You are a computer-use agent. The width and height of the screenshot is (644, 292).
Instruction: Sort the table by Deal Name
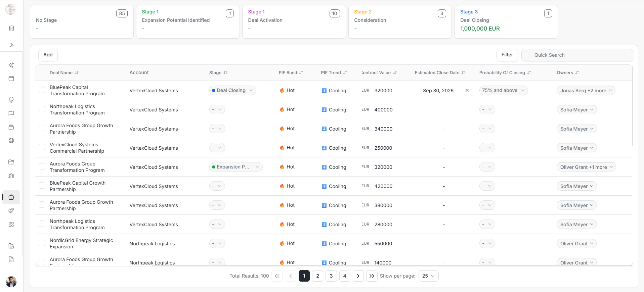point(77,72)
